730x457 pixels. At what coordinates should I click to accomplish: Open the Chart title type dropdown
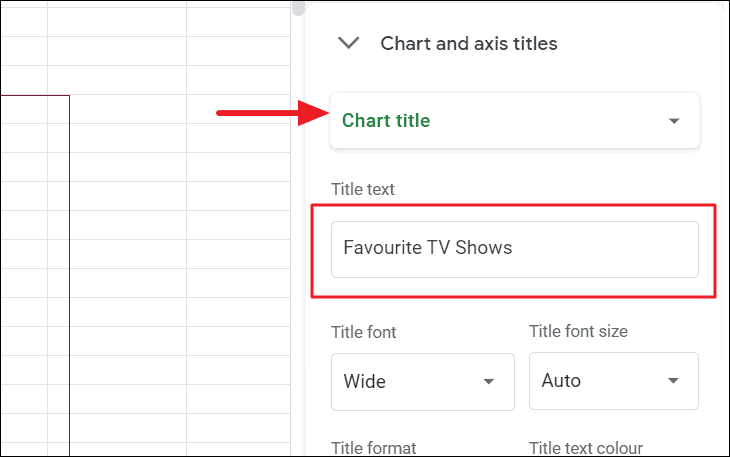coord(514,121)
